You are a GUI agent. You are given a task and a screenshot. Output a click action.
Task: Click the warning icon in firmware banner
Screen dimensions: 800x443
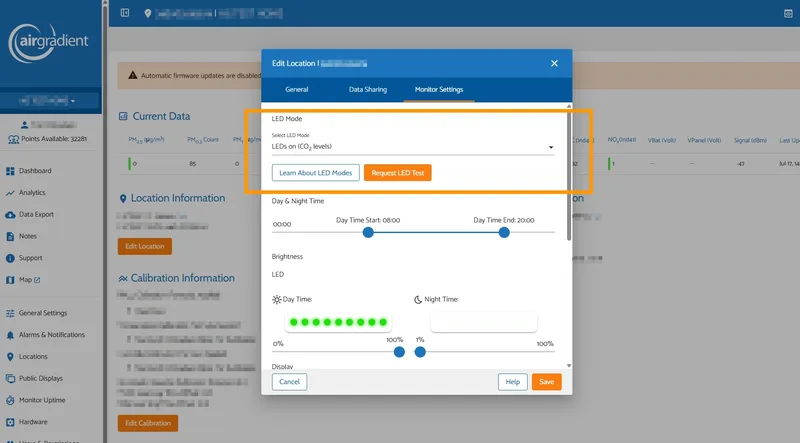[133, 75]
